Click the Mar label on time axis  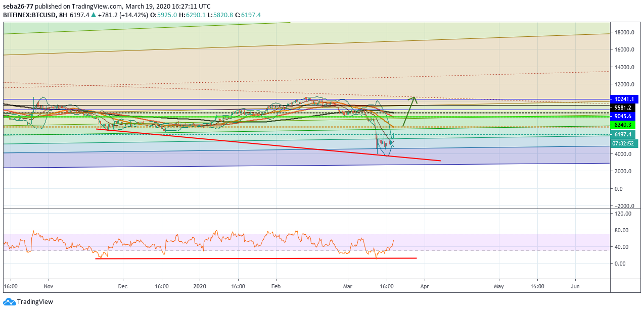coord(348,286)
